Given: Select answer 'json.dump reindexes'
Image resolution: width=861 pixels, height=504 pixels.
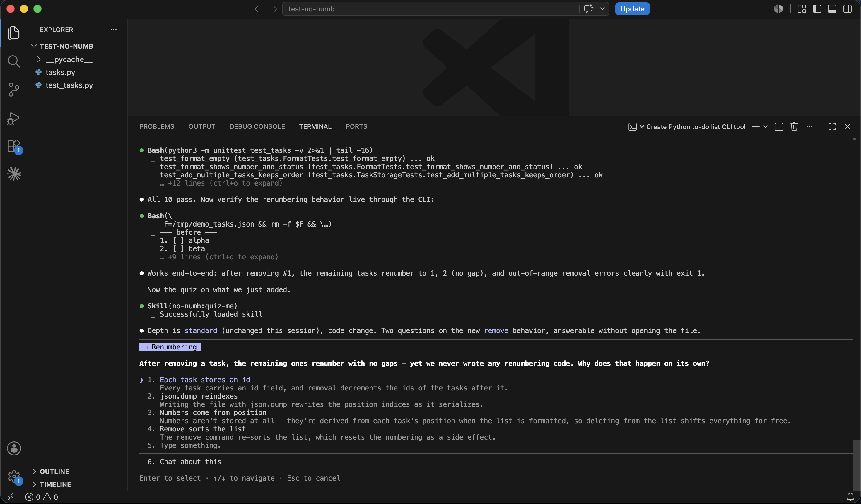Looking at the screenshot, I should click(199, 396).
